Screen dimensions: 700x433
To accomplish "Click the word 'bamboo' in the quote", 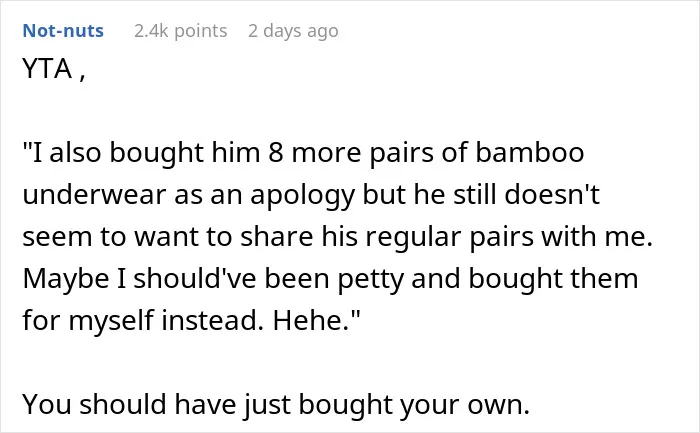I will (x=529, y=153).
